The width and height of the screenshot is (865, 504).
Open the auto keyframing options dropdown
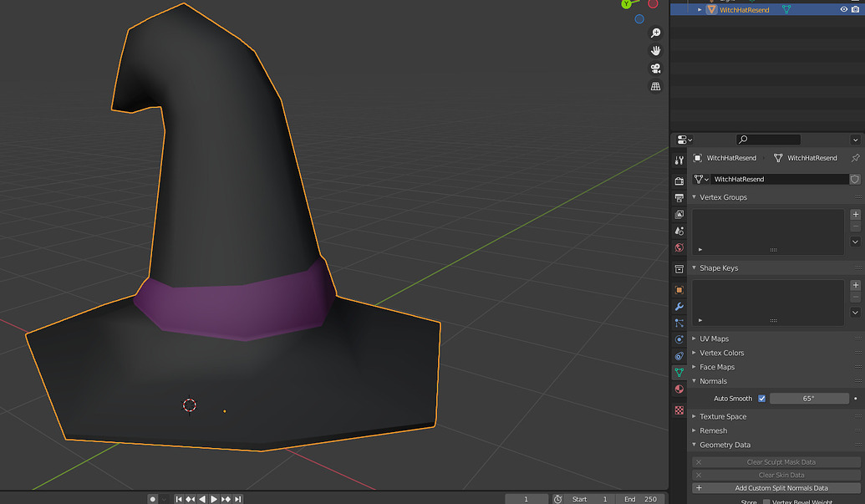(x=164, y=499)
